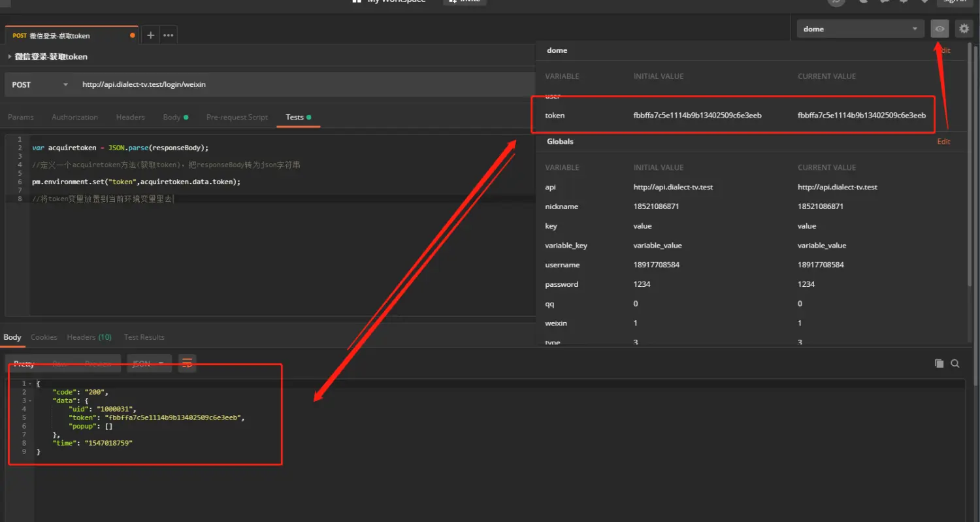This screenshot has width=980, height=522.
Task: Click the dome environment panel heading
Action: click(x=557, y=50)
